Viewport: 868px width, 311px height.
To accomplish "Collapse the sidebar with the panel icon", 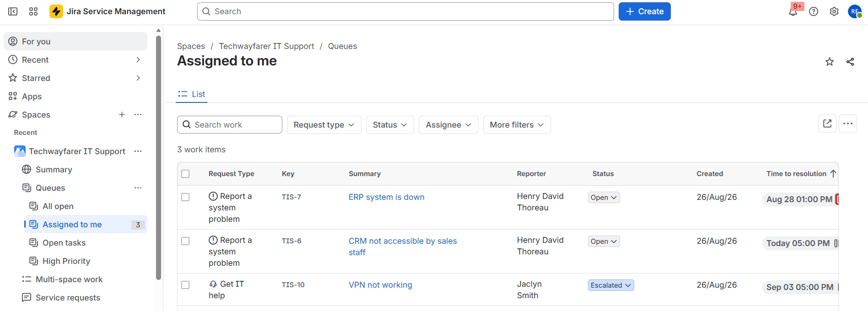I will pyautogui.click(x=13, y=11).
